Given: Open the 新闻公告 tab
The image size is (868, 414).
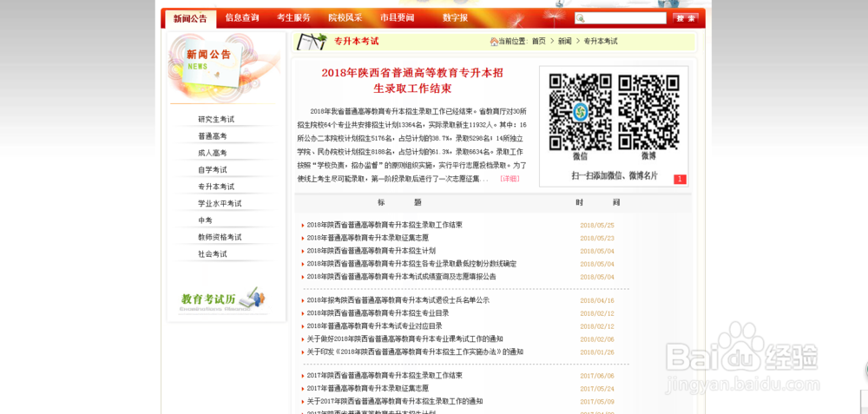Looking at the screenshot, I should coord(190,18).
